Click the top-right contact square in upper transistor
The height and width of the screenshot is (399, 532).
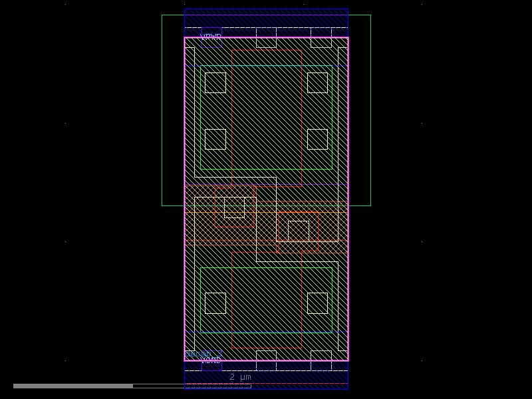click(317, 82)
